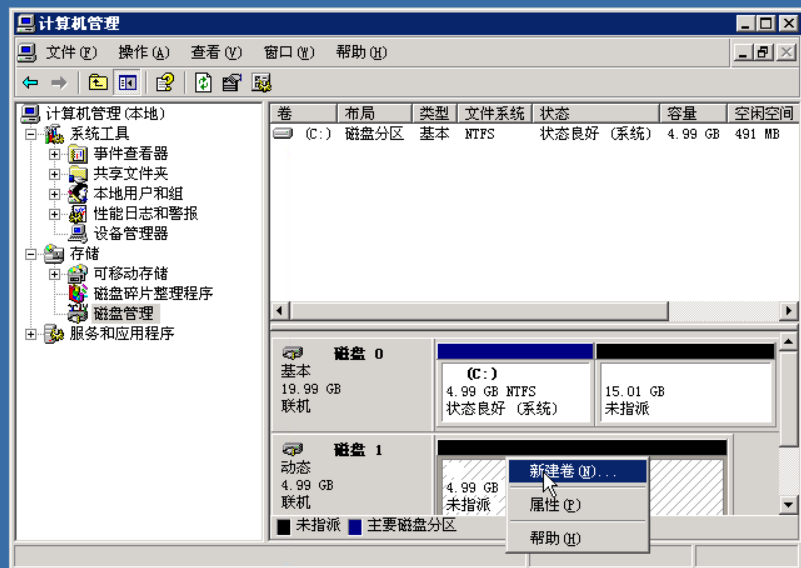Expand the 事件查看器 node
This screenshot has width=801, height=568.
coord(55,154)
